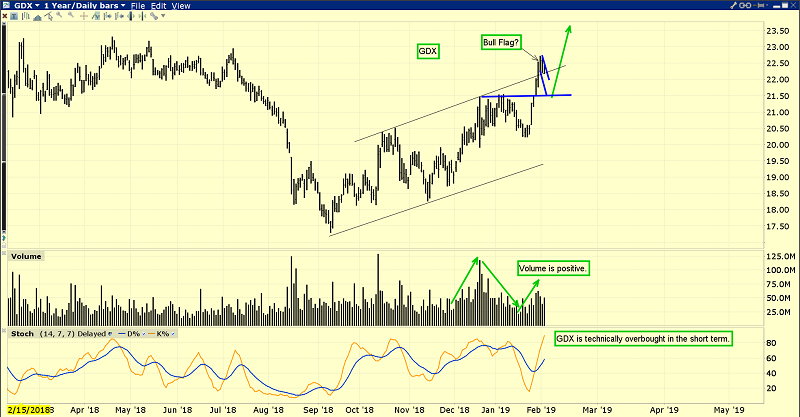Viewport: 800px width, 417px height.
Task: Click the 23.50 price axis label
Action: tap(778, 31)
